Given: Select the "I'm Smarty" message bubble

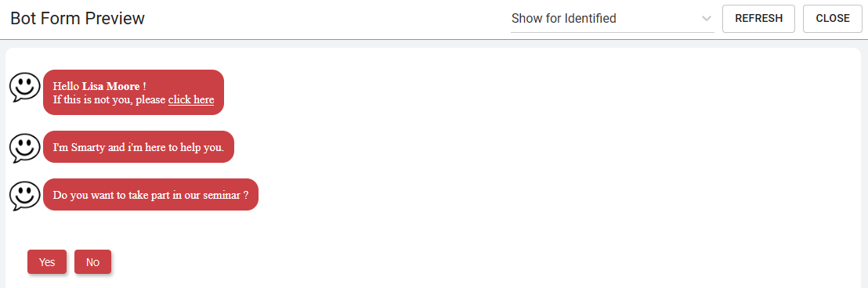Looking at the screenshot, I should click(139, 147).
